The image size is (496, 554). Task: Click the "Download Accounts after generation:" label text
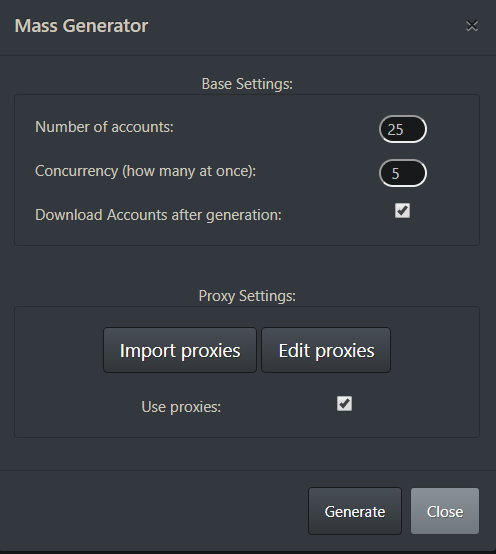(x=158, y=215)
